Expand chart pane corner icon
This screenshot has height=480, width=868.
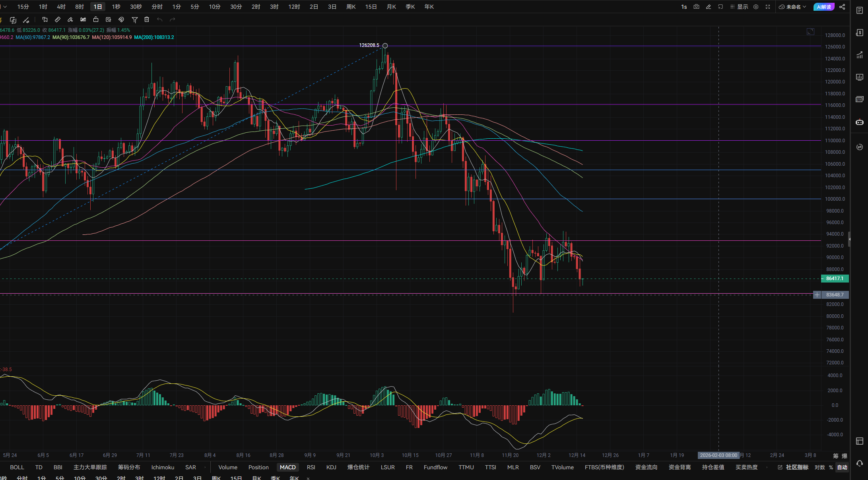click(x=810, y=31)
